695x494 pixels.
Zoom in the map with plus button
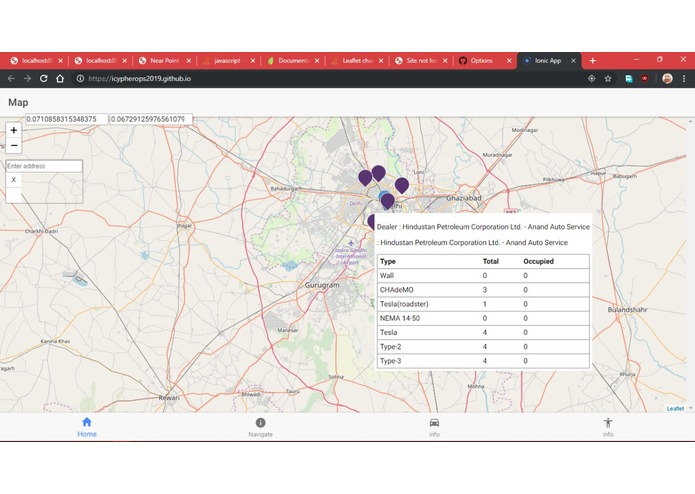click(x=14, y=130)
